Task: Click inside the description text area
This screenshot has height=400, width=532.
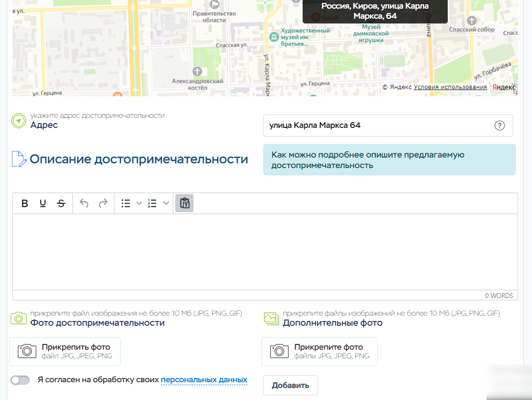Action: click(x=265, y=251)
